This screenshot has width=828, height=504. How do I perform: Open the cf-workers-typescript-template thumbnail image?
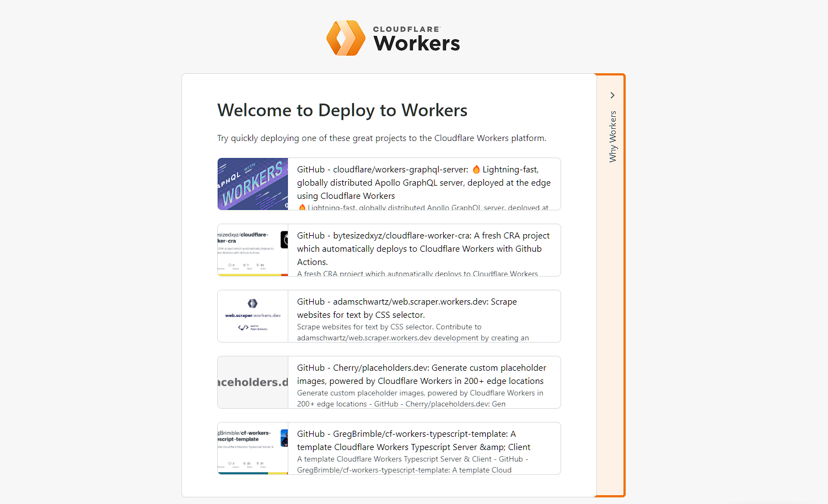point(253,448)
